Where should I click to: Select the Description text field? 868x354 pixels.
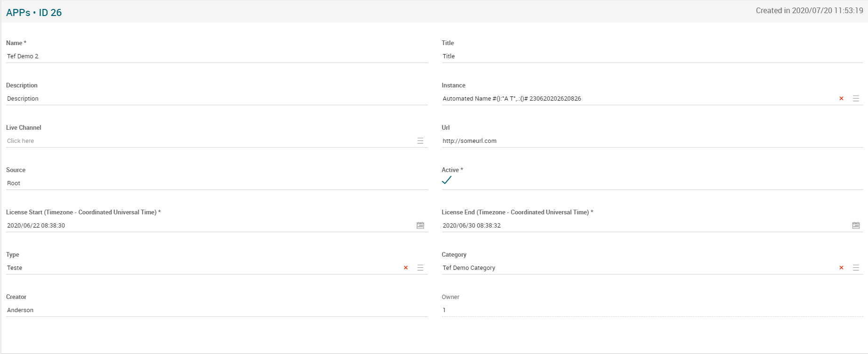[x=216, y=99]
